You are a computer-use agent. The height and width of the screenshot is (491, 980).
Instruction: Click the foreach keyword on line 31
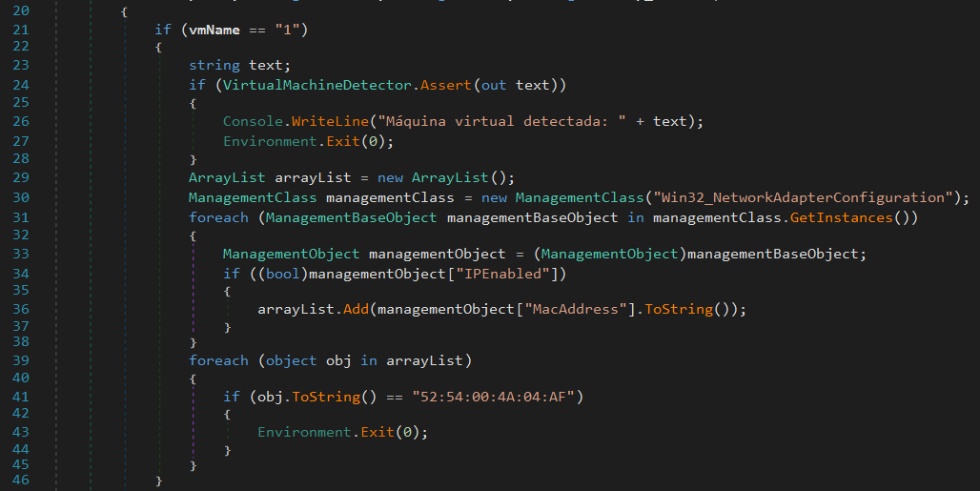218,217
